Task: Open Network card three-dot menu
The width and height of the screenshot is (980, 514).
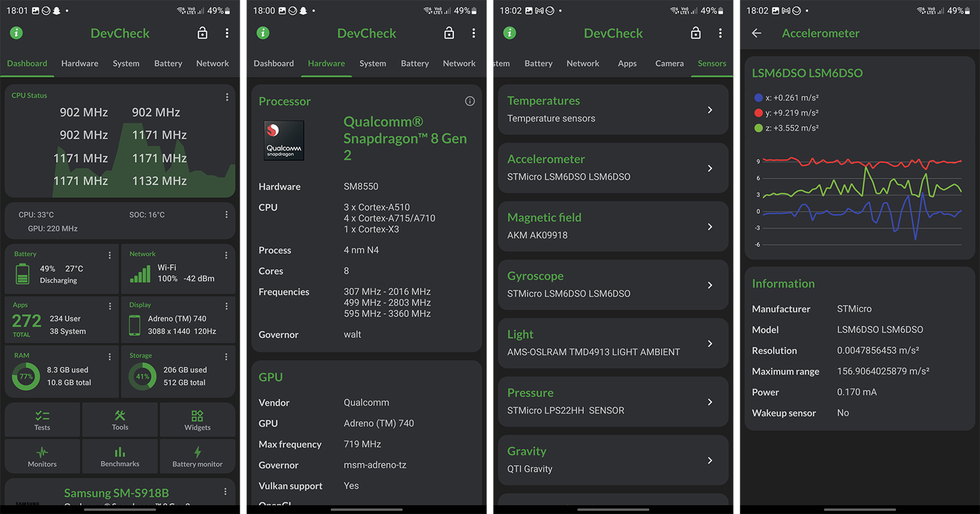Action: [x=226, y=255]
